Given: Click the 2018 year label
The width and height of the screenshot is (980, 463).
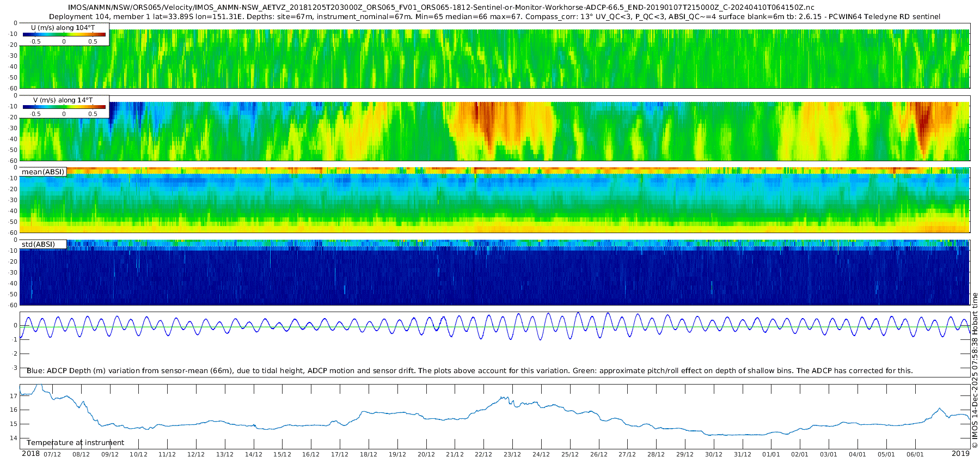Looking at the screenshot, I should point(30,454).
